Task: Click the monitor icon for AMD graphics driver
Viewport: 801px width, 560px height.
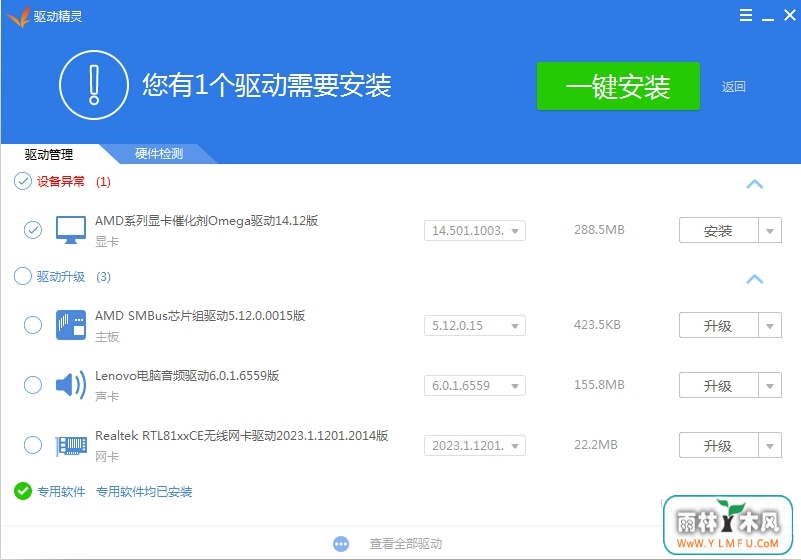Action: click(70, 230)
